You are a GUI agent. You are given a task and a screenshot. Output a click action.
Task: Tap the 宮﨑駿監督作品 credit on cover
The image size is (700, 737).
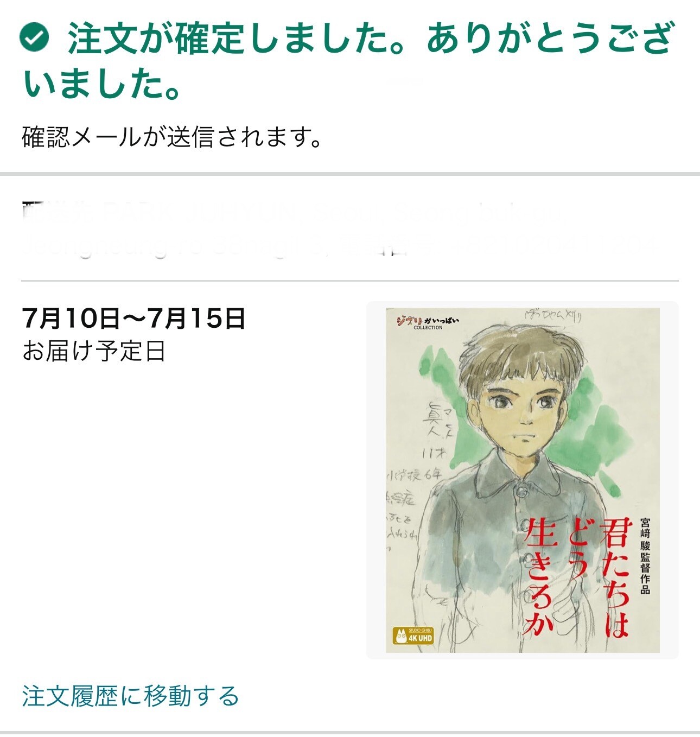click(645, 556)
